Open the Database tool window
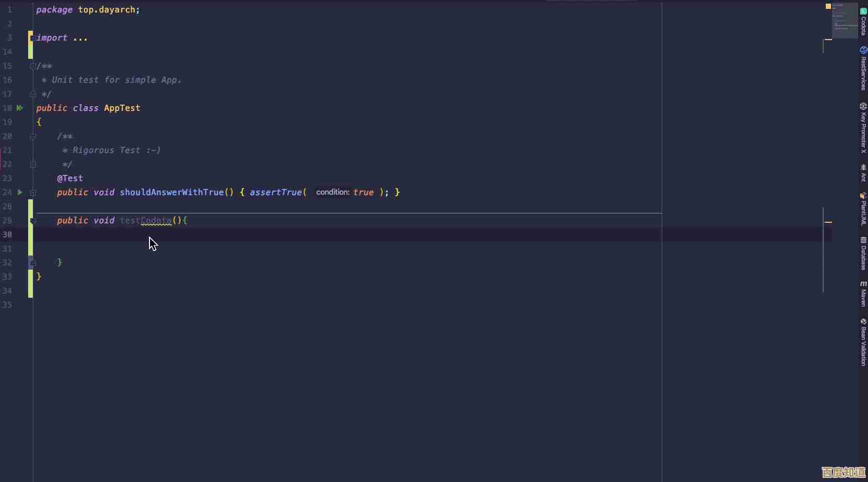Image resolution: width=868 pixels, height=482 pixels. click(863, 253)
